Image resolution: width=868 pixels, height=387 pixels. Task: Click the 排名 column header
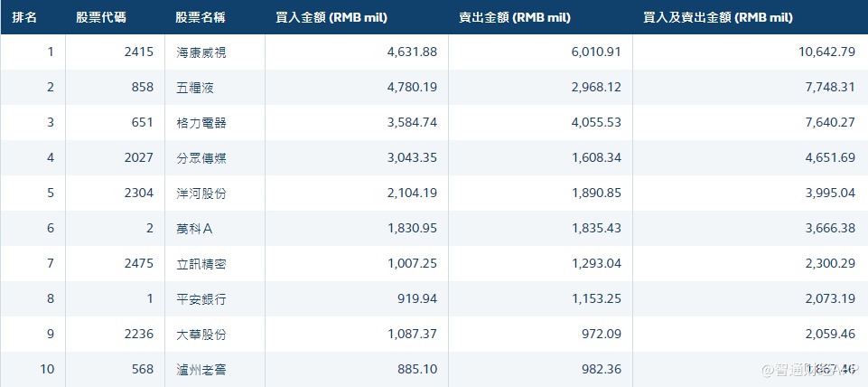coord(24,18)
